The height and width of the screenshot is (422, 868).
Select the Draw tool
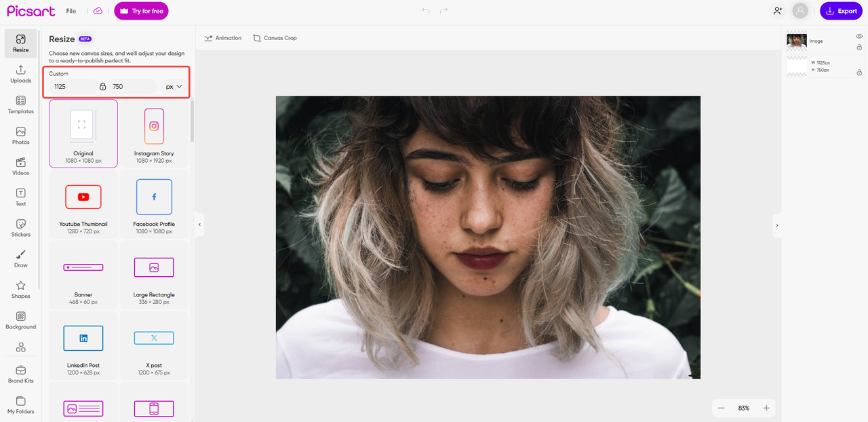click(x=20, y=259)
